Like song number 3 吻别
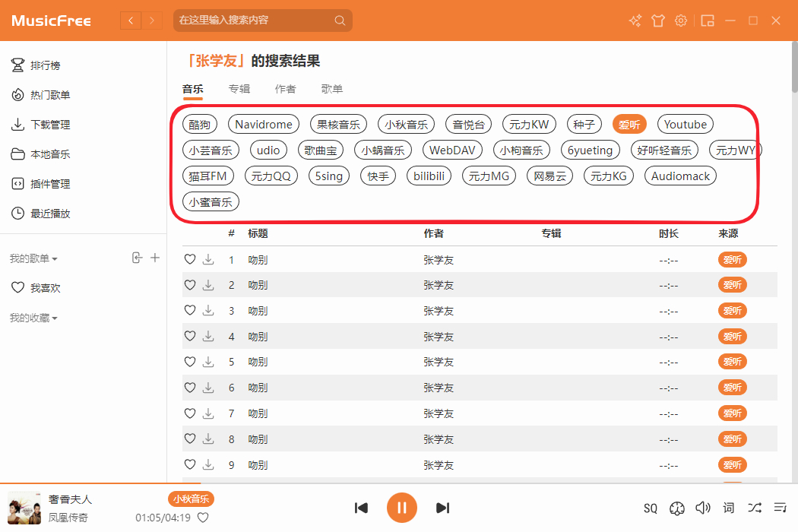 coord(190,310)
